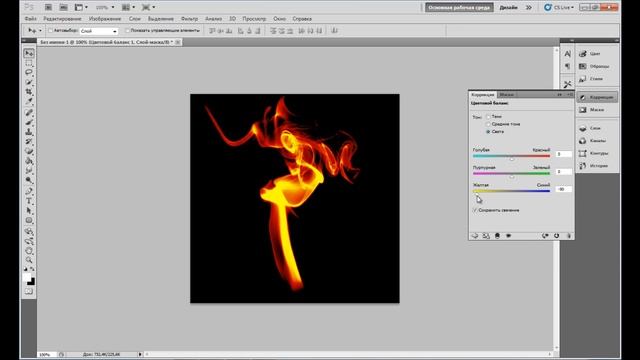Choose the Дизайн workspace
Screen dimensions: 640x360
click(x=509, y=7)
